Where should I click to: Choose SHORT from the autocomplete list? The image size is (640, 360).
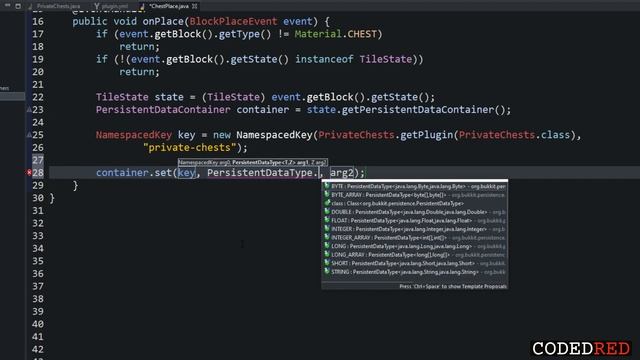(415, 263)
